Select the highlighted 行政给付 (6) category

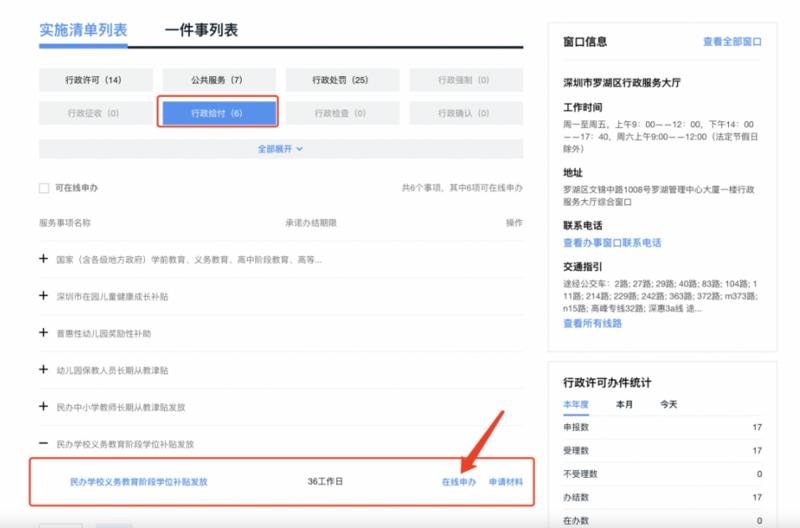pos(219,113)
